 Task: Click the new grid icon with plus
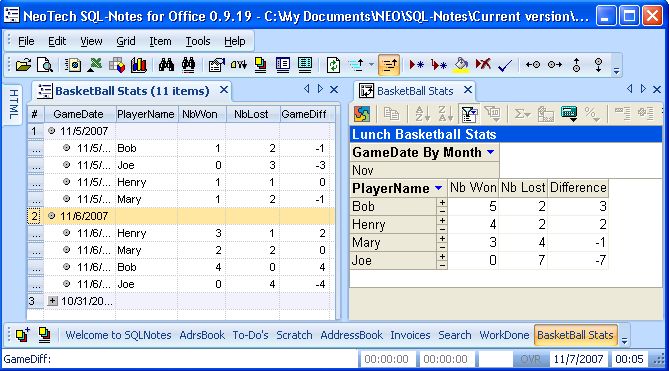[x=22, y=335]
